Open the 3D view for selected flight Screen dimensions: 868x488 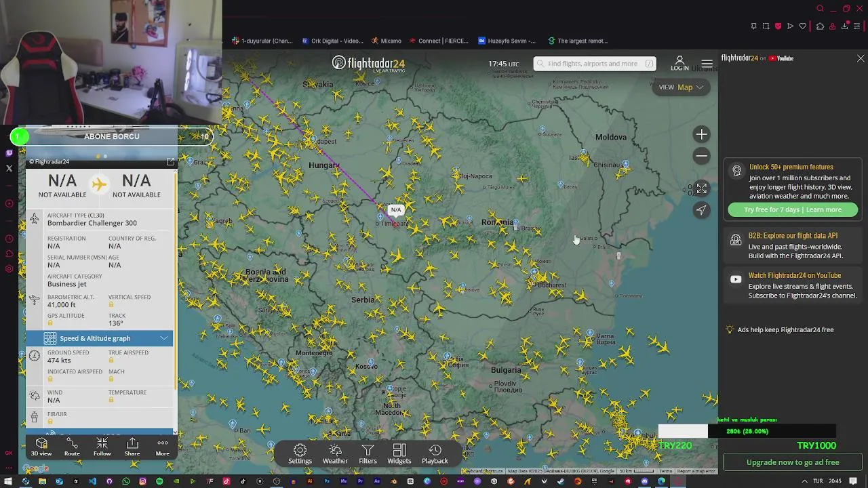tap(41, 447)
